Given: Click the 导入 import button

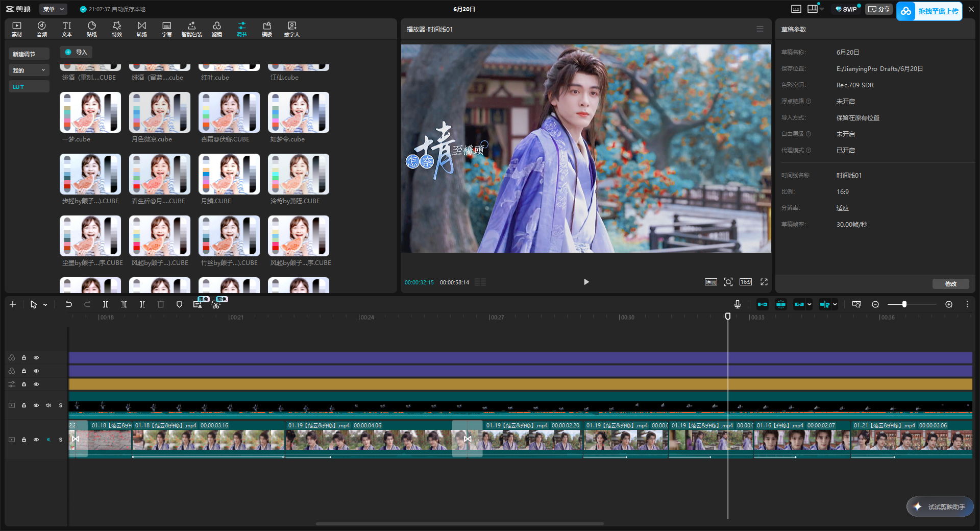Looking at the screenshot, I should coord(76,52).
